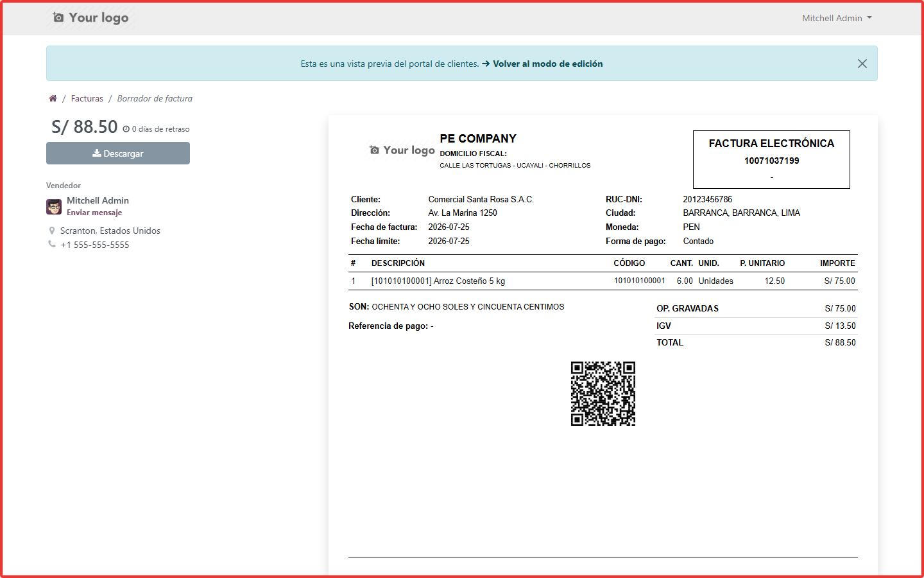Click Mitchell Admin's avatar picture
Image resolution: width=924 pixels, height=578 pixels.
(54, 207)
